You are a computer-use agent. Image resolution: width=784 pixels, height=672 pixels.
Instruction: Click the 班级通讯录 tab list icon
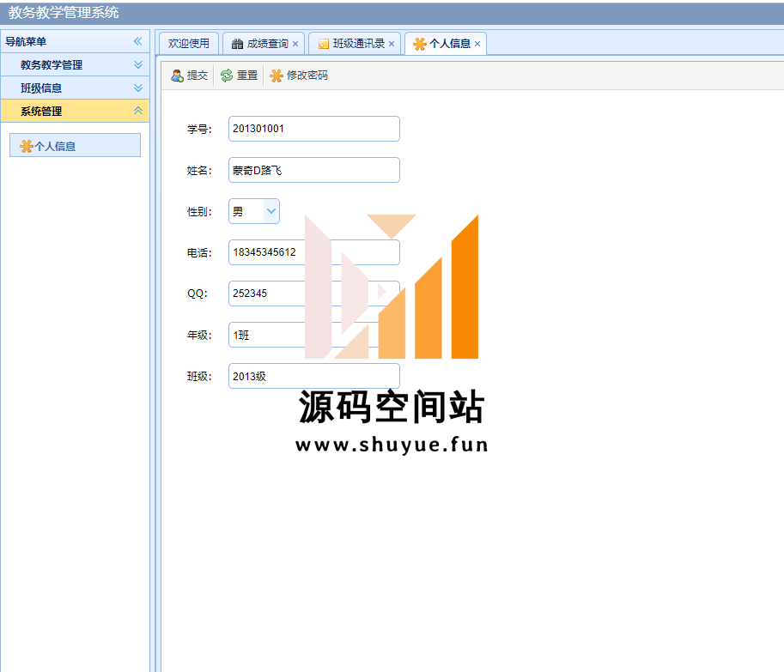coord(324,44)
